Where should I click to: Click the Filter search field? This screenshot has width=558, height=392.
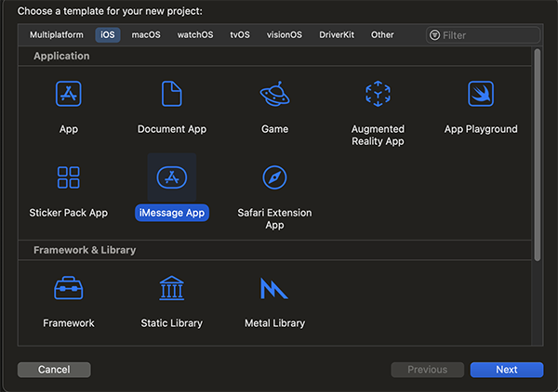(488, 35)
